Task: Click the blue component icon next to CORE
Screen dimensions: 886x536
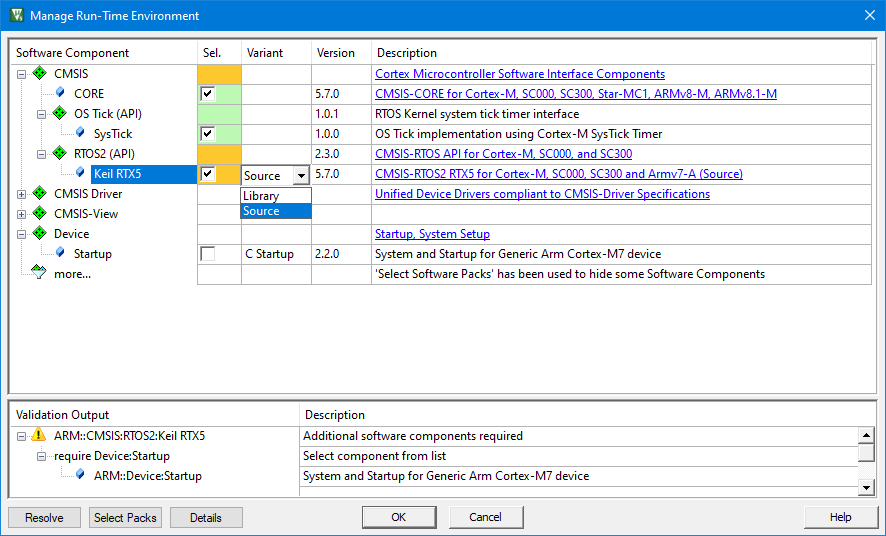Action: coord(60,93)
